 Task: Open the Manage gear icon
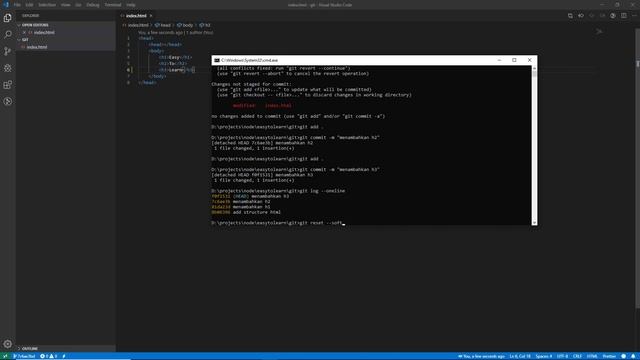click(x=8, y=344)
